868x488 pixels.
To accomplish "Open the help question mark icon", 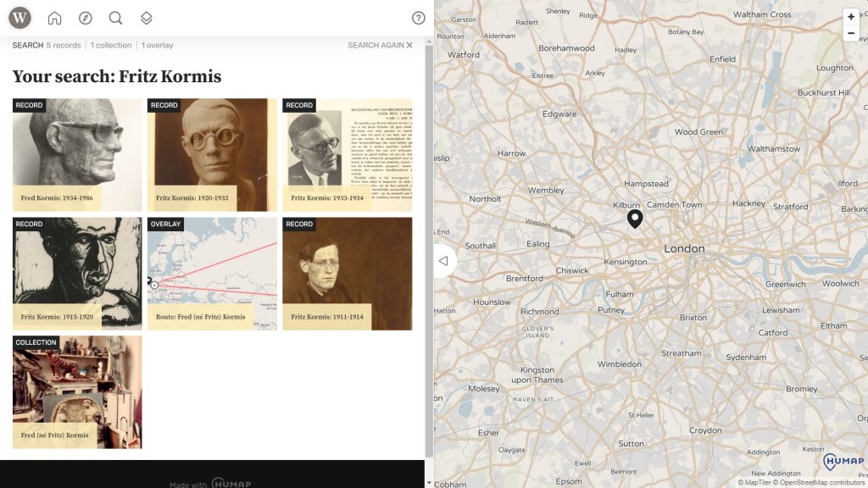I will (418, 18).
